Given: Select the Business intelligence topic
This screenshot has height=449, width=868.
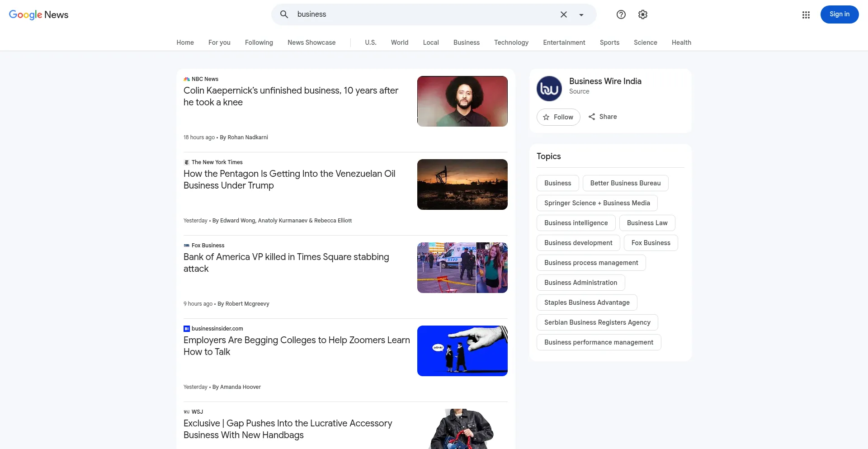Looking at the screenshot, I should [x=576, y=223].
